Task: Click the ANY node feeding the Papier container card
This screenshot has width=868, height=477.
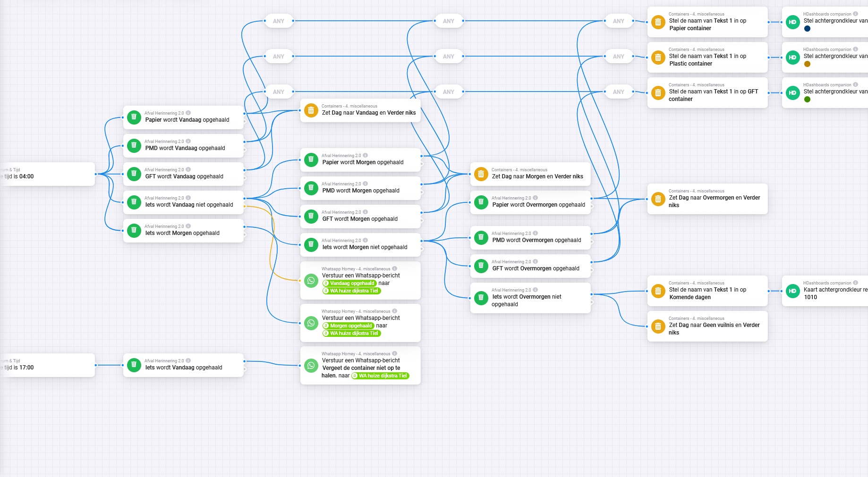Action: [x=618, y=21]
